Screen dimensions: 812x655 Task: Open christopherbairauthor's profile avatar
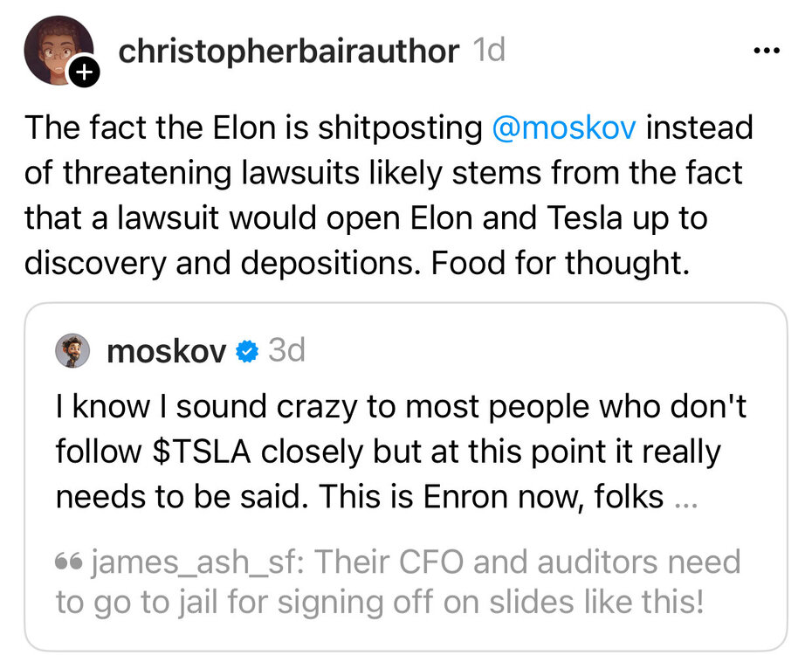tap(57, 48)
